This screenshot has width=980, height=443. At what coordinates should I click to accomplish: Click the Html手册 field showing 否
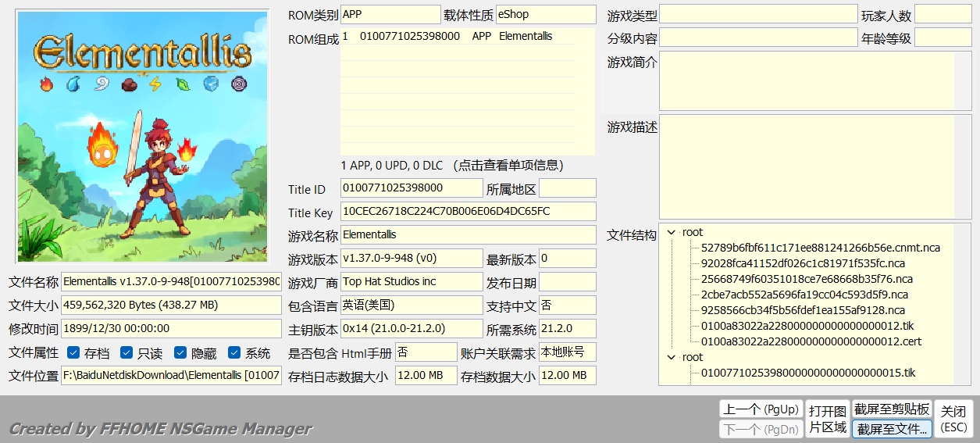[426, 352]
